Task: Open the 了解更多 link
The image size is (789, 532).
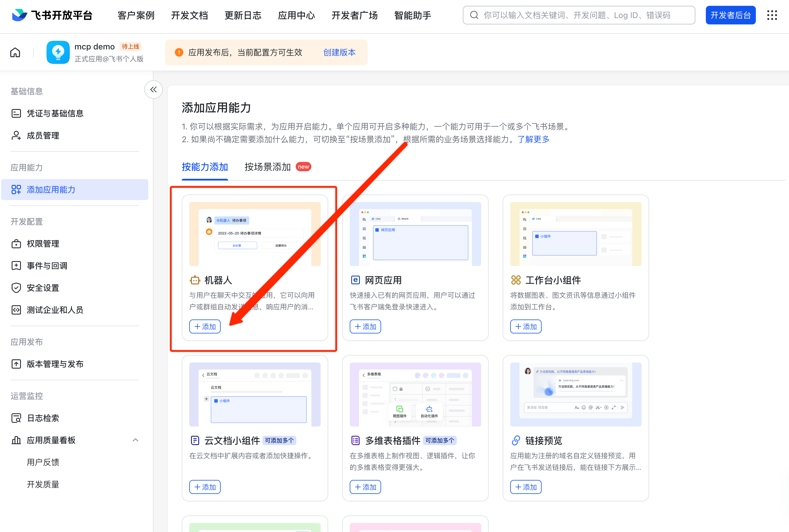Action: (x=533, y=139)
